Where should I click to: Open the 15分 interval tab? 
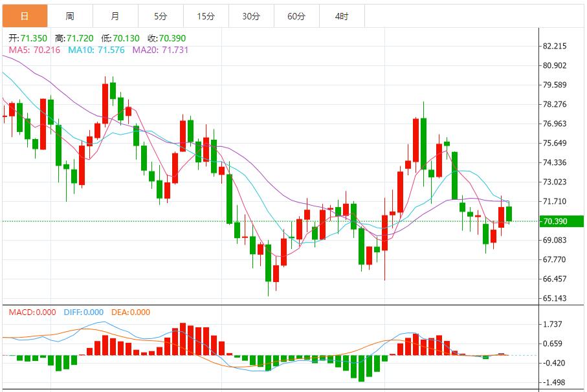(x=206, y=16)
